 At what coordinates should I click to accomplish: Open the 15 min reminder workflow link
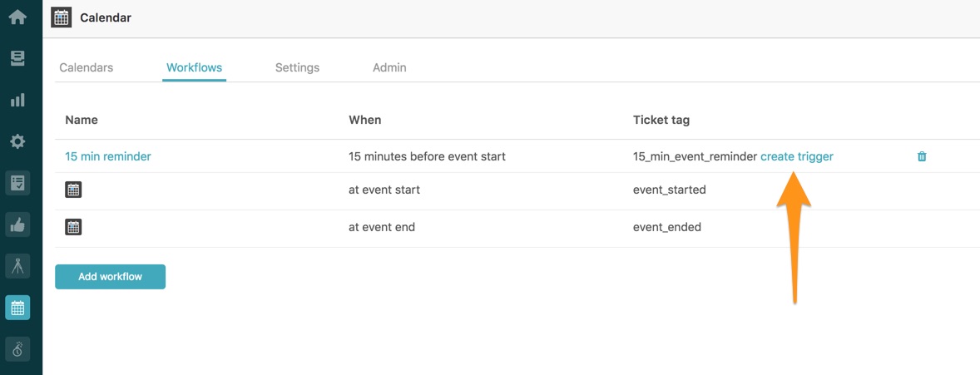[108, 157]
